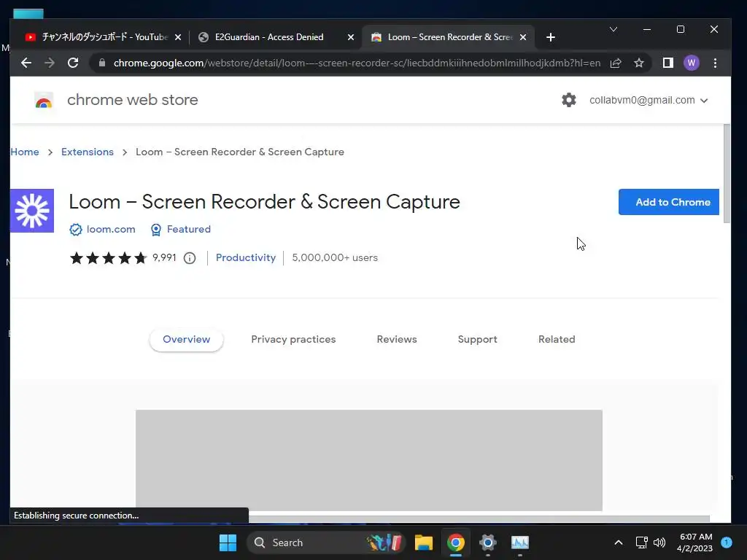Open the Privacy practices tab
Screen dimensions: 747x560
point(293,340)
